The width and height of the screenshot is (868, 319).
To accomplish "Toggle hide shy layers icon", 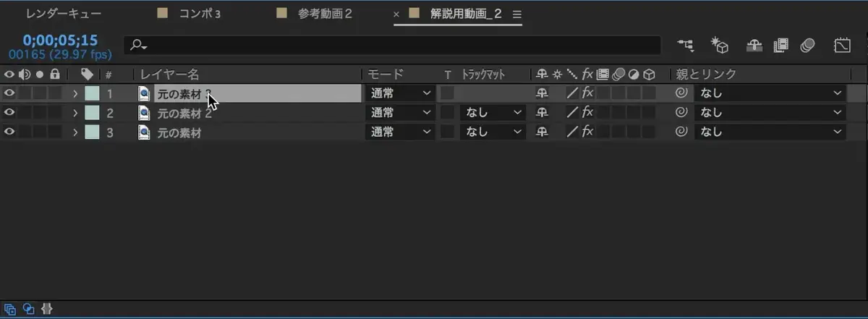I will pyautogui.click(x=754, y=46).
